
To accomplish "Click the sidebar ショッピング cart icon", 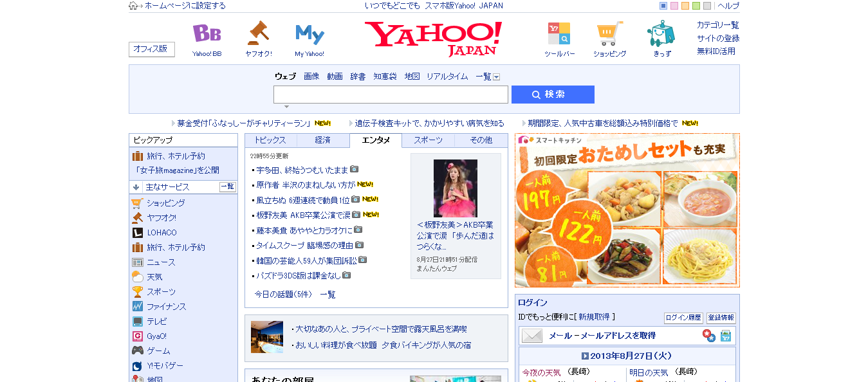I will tap(137, 203).
